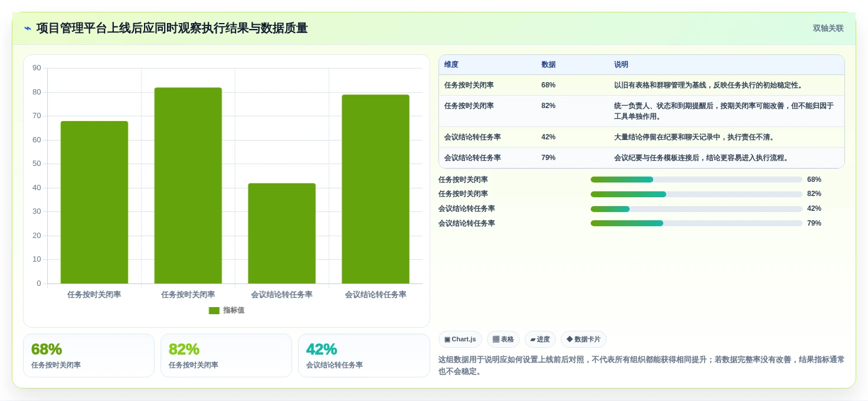
Task: Click the 42% cell in the table
Action: pos(548,137)
